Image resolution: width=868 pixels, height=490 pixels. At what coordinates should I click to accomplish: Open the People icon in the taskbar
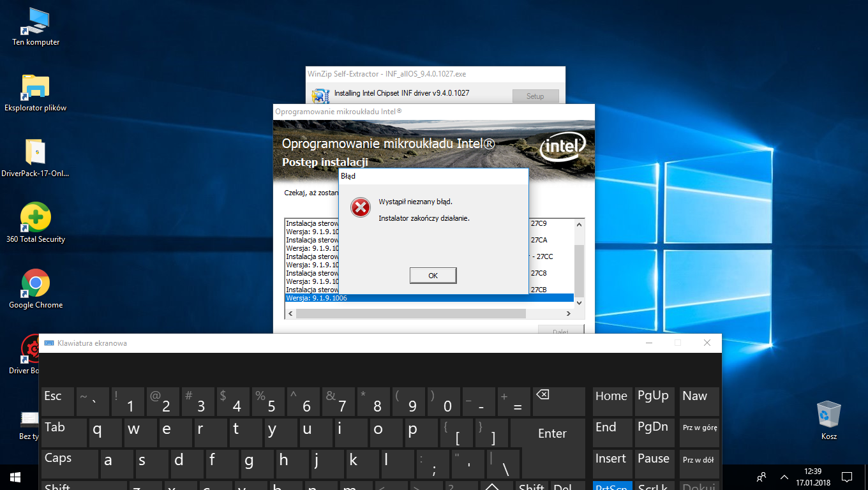(761, 477)
